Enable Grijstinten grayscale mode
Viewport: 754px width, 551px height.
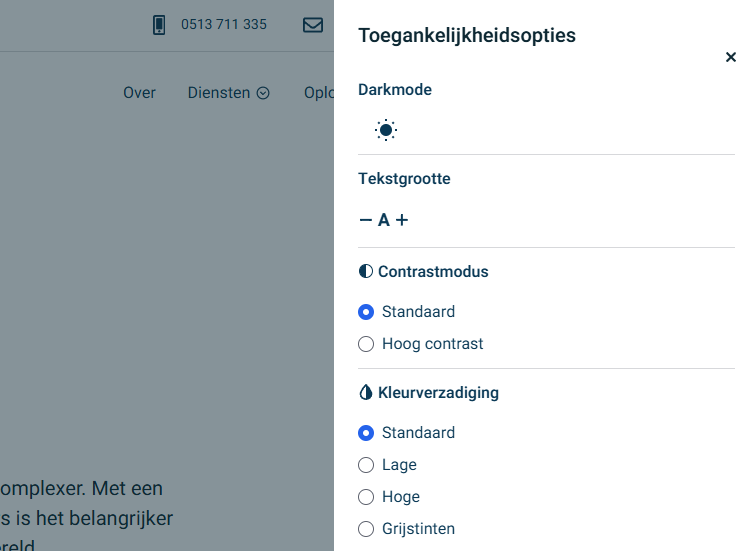click(366, 529)
